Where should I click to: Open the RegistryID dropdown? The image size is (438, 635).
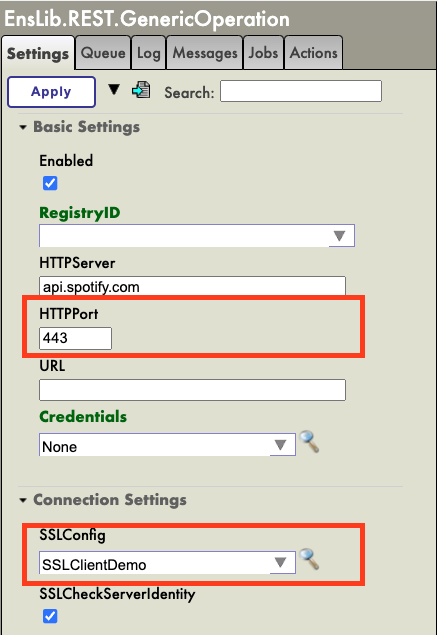tap(197, 235)
